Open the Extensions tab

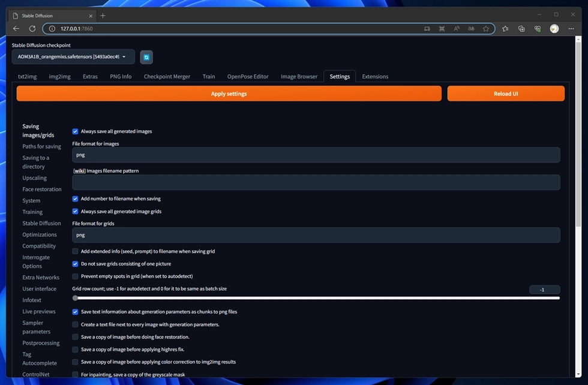click(x=375, y=77)
